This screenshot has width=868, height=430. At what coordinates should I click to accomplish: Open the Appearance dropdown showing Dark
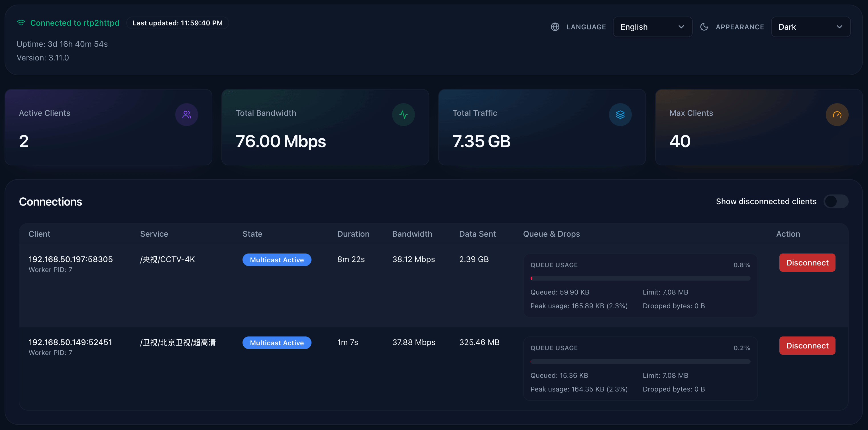pyautogui.click(x=810, y=27)
